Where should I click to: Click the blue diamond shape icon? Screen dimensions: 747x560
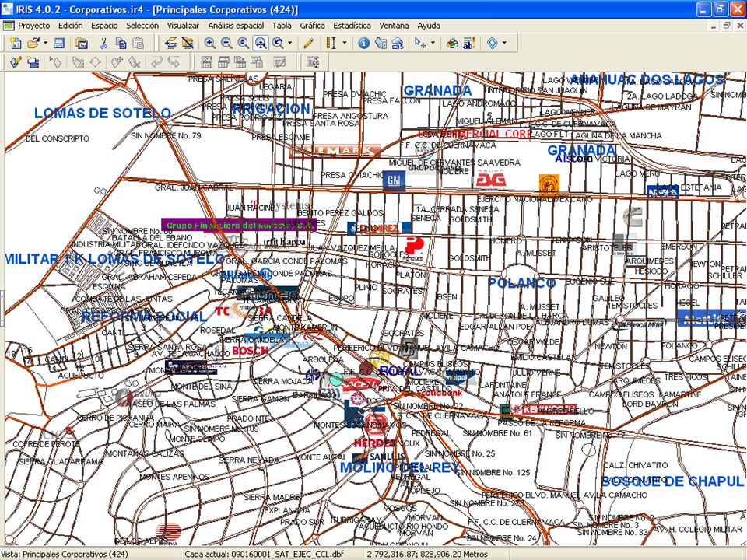point(493,44)
